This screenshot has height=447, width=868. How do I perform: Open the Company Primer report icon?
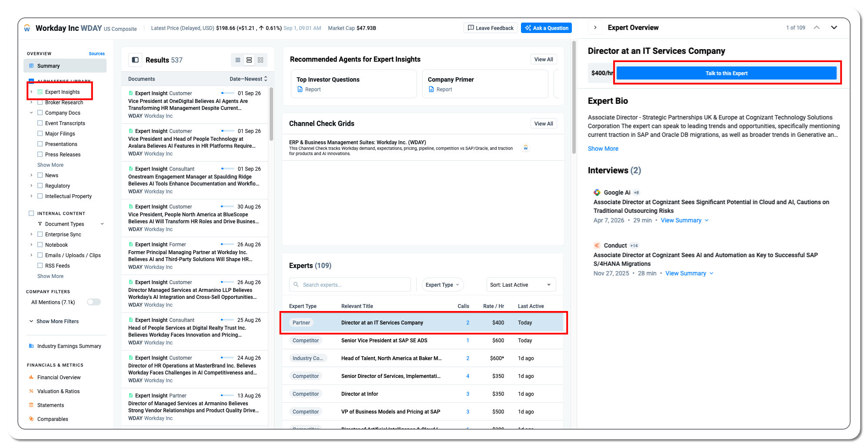tap(431, 89)
